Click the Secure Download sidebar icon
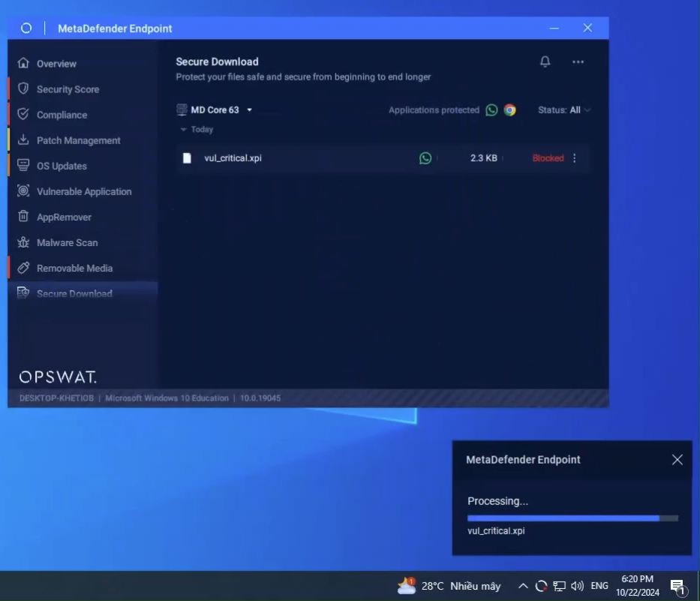Image resolution: width=700 pixels, height=601 pixels. click(23, 293)
